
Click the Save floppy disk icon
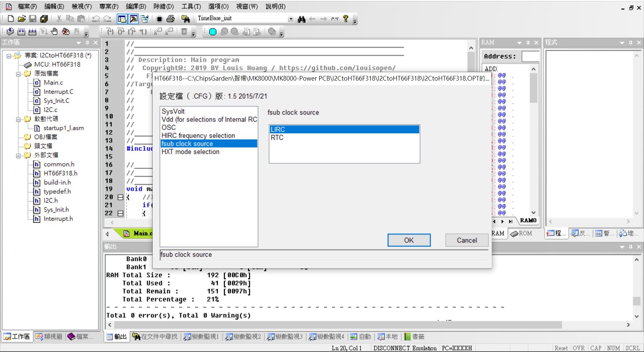[x=33, y=19]
